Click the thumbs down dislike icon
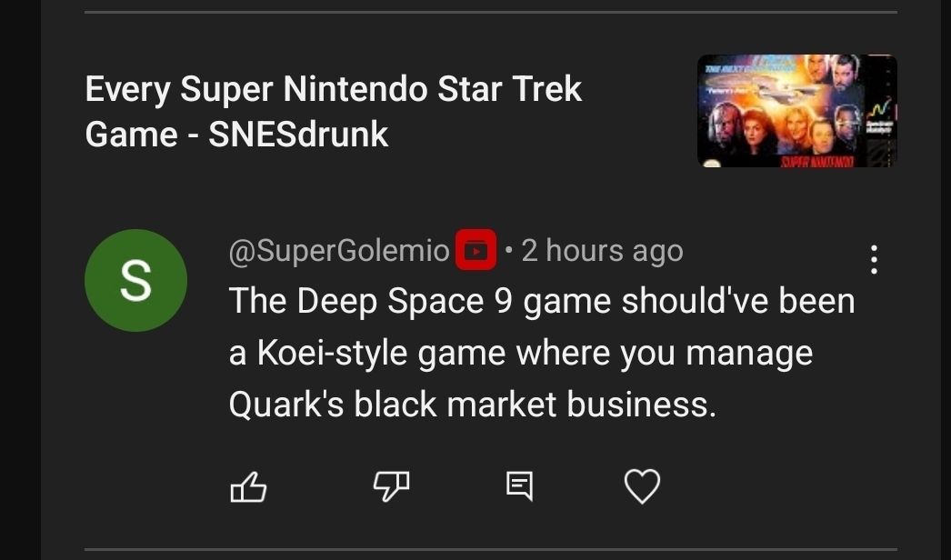This screenshot has width=951, height=560. 391,487
